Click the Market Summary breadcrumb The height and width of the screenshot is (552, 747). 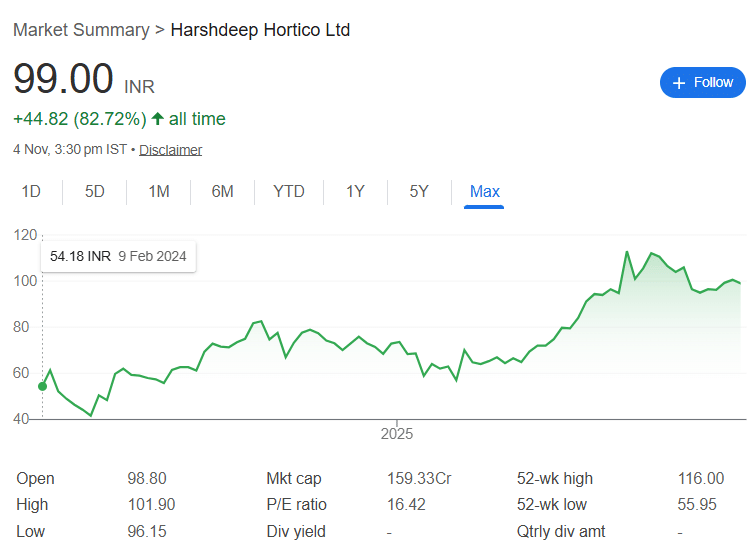pos(79,30)
